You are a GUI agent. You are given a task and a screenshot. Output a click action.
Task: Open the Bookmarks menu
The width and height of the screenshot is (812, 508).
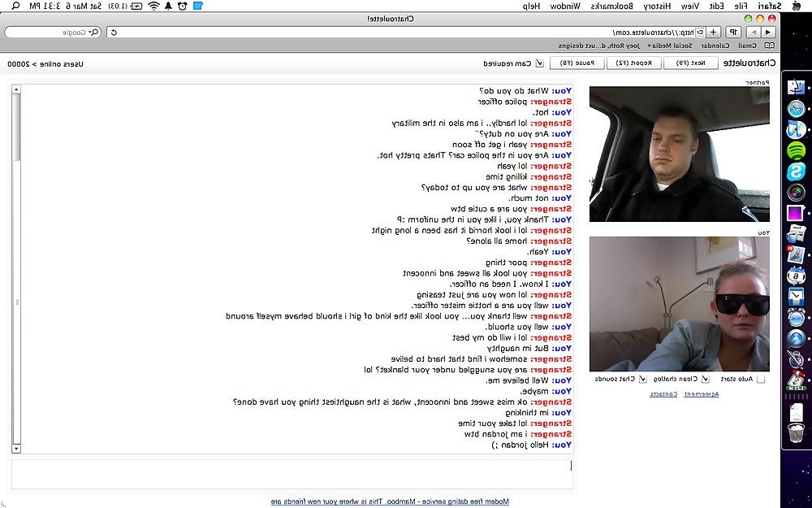612,6
